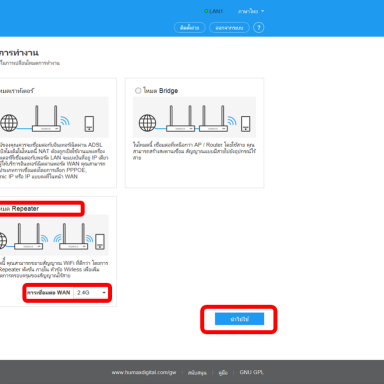
Task: Open the help question mark icon
Action: 259,28
